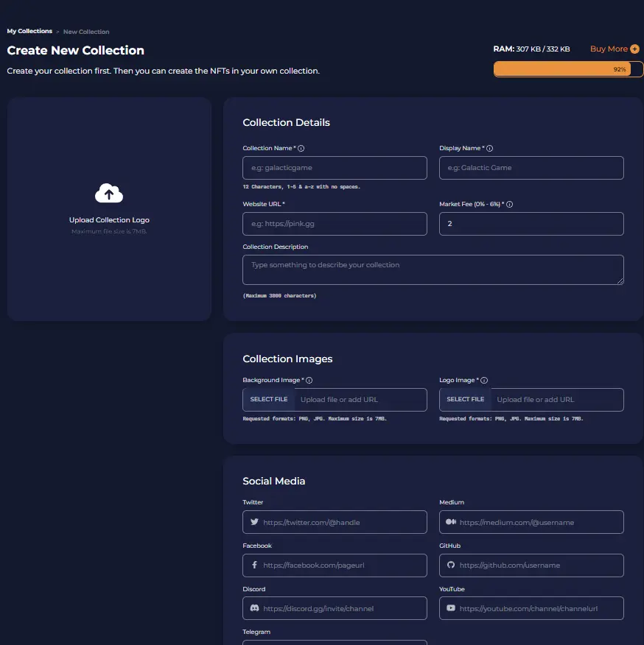Click the Collection Description text area
This screenshot has height=645, width=644.
click(433, 269)
